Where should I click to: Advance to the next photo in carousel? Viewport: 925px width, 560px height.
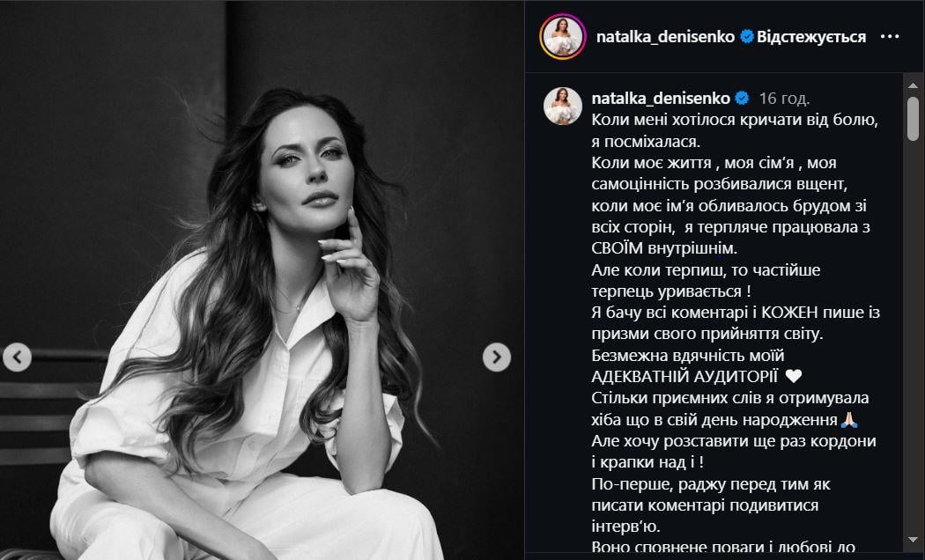point(497,357)
